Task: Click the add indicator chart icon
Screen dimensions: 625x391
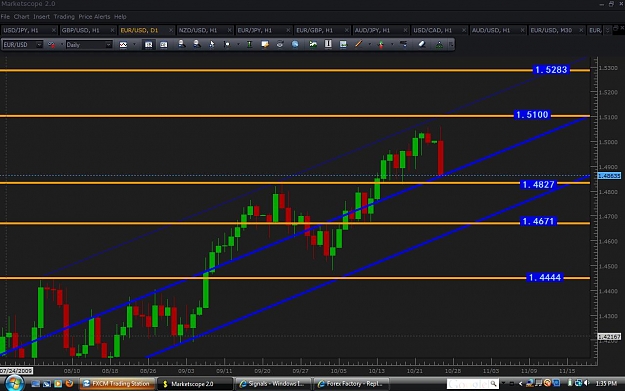Action: click(313, 45)
